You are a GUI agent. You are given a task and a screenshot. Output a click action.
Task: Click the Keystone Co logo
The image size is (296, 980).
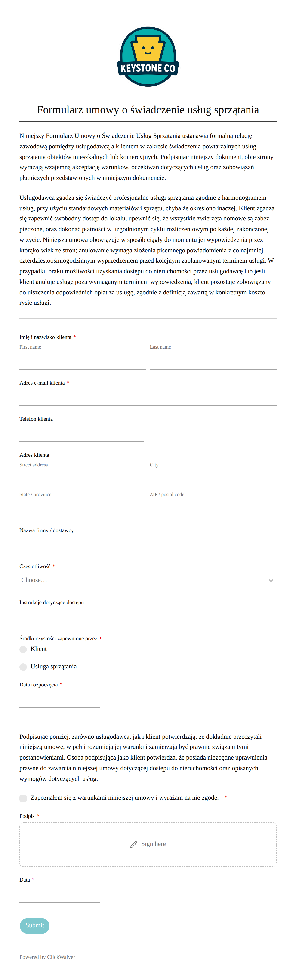[148, 57]
